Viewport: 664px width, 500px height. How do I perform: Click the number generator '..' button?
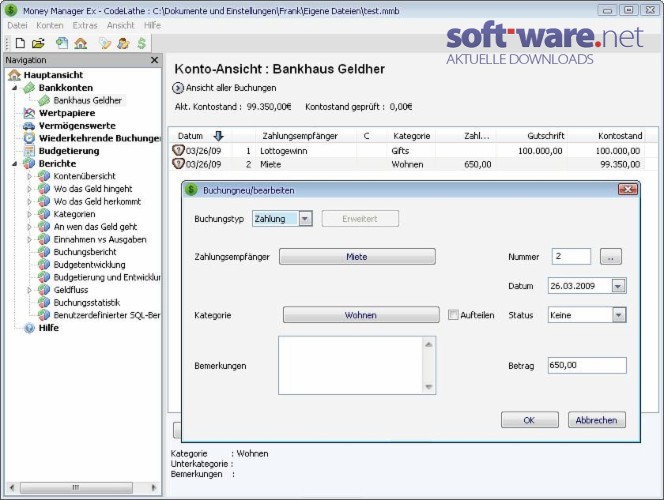coord(611,257)
